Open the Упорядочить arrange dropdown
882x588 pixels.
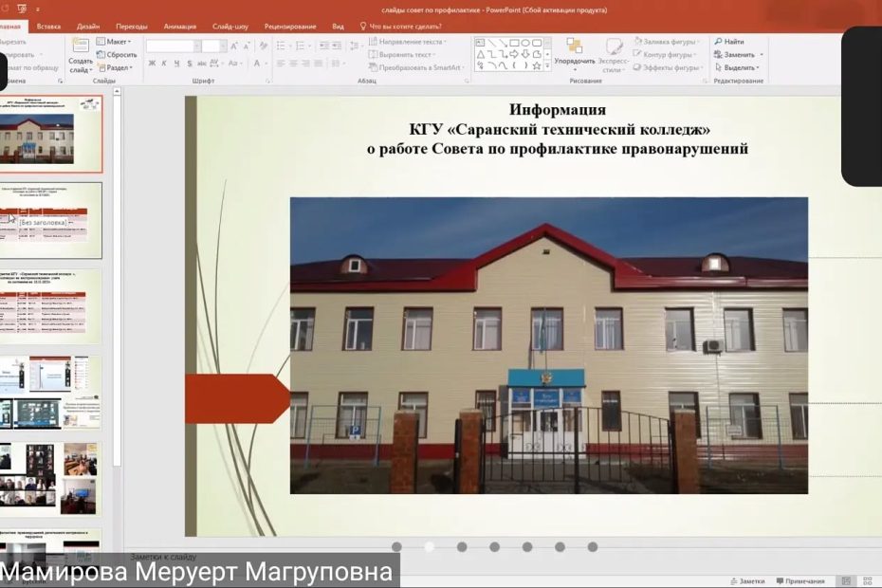click(x=575, y=55)
